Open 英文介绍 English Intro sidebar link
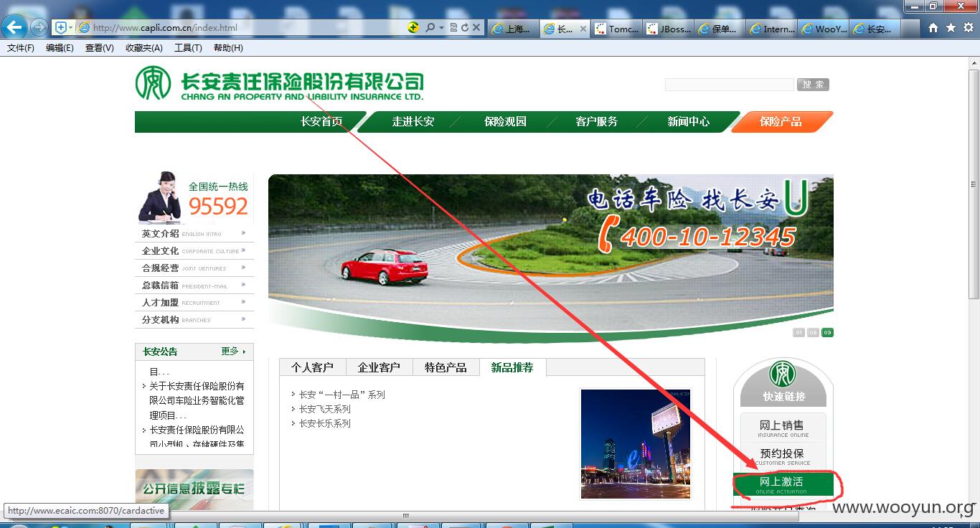This screenshot has width=980, height=528. (194, 234)
